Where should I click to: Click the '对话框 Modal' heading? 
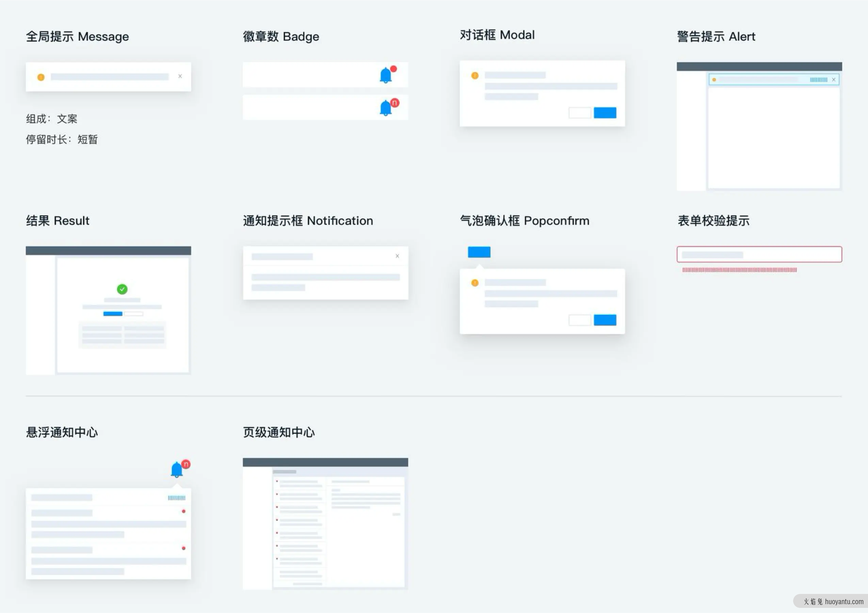click(x=497, y=35)
